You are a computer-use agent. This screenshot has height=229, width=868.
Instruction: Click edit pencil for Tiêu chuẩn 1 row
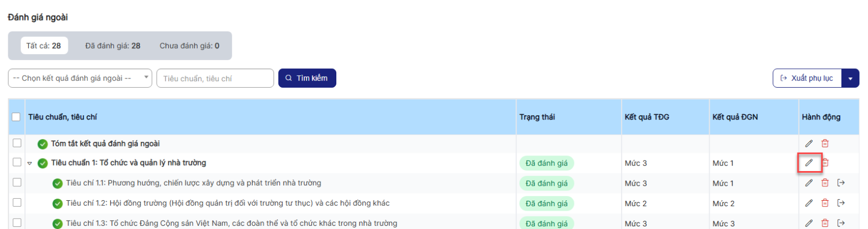pos(809,162)
